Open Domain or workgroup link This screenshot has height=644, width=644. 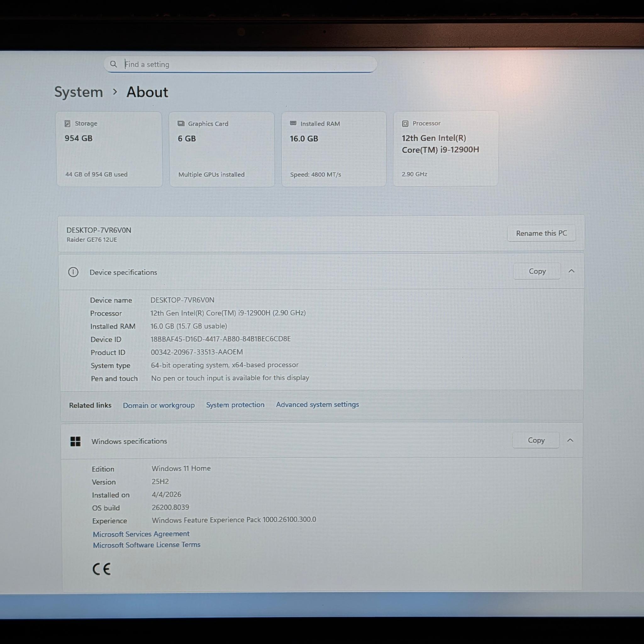[159, 405]
